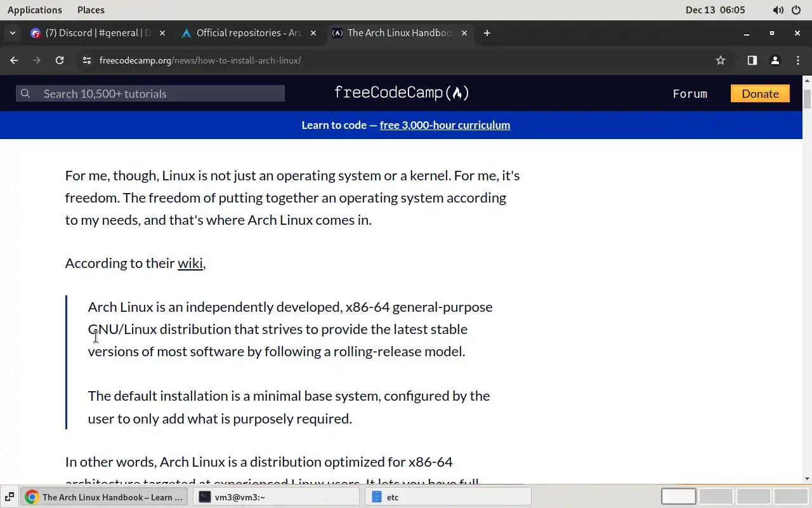Focus the freecodecamp.org address bar
Viewport: 812px width, 508px height.
[x=401, y=60]
